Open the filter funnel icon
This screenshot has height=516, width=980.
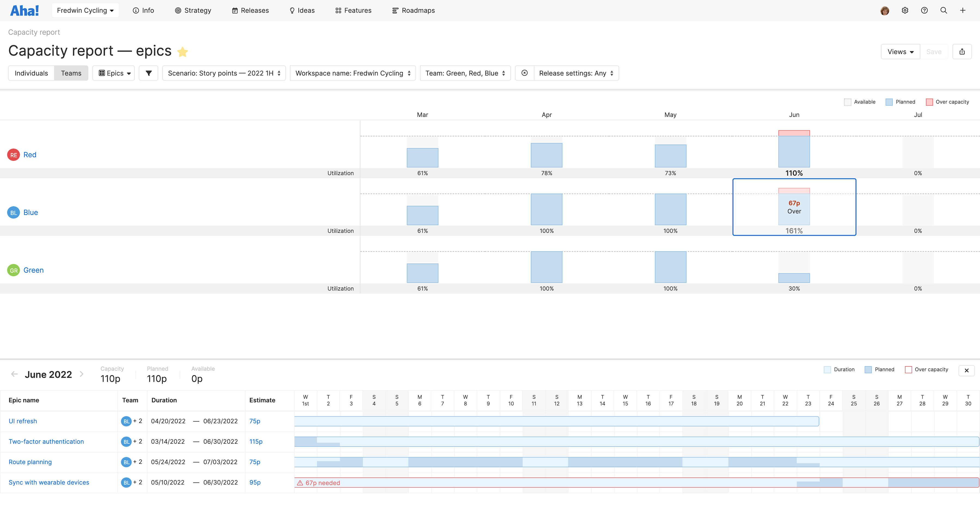148,73
